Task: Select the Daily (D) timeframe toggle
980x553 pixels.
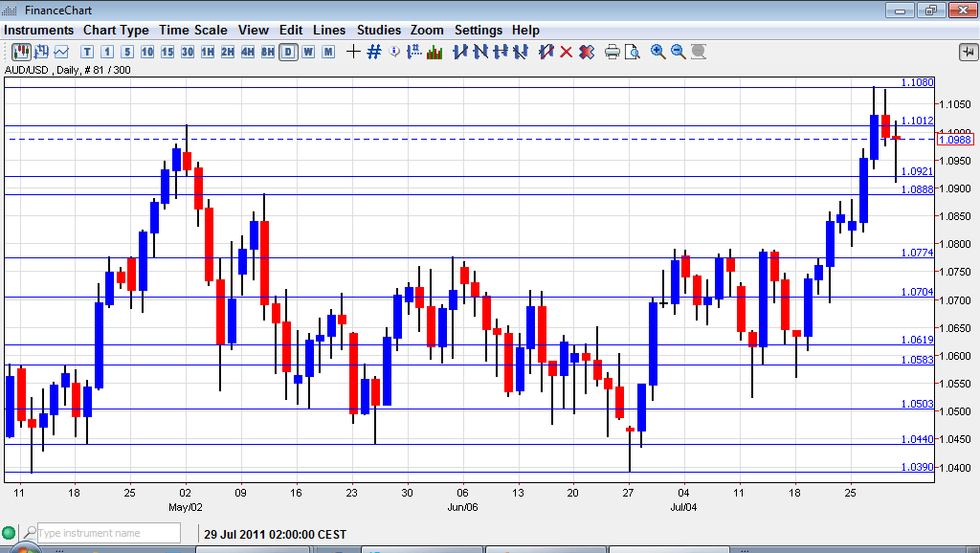Action: pyautogui.click(x=287, y=52)
